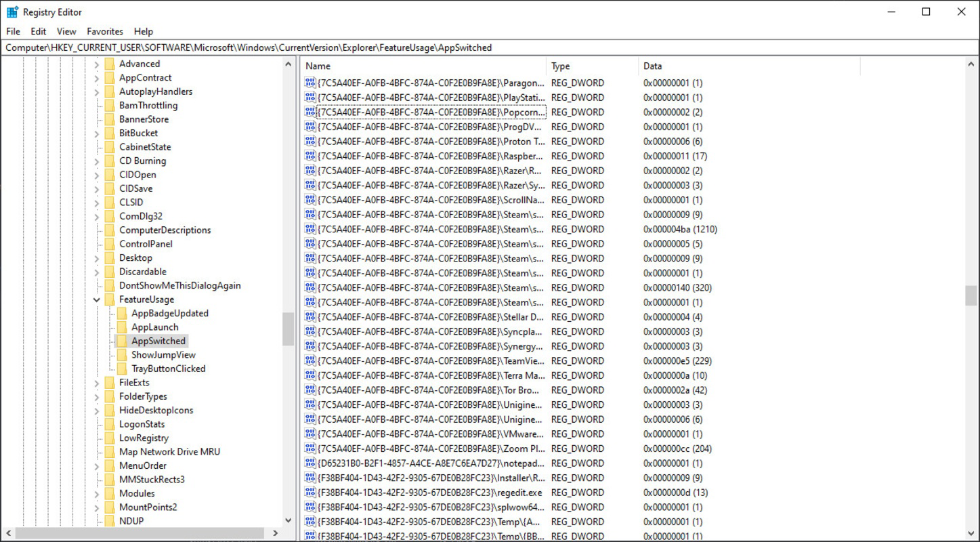Click the ControlPanel folder icon
This screenshot has width=980, height=542.
[x=109, y=244]
